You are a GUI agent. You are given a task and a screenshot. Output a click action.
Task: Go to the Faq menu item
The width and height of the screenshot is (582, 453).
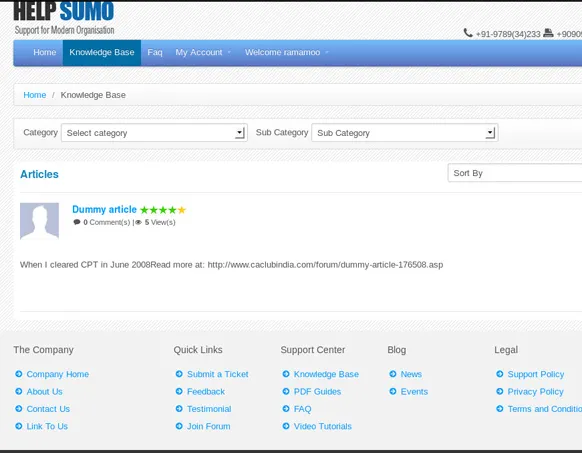pos(155,52)
